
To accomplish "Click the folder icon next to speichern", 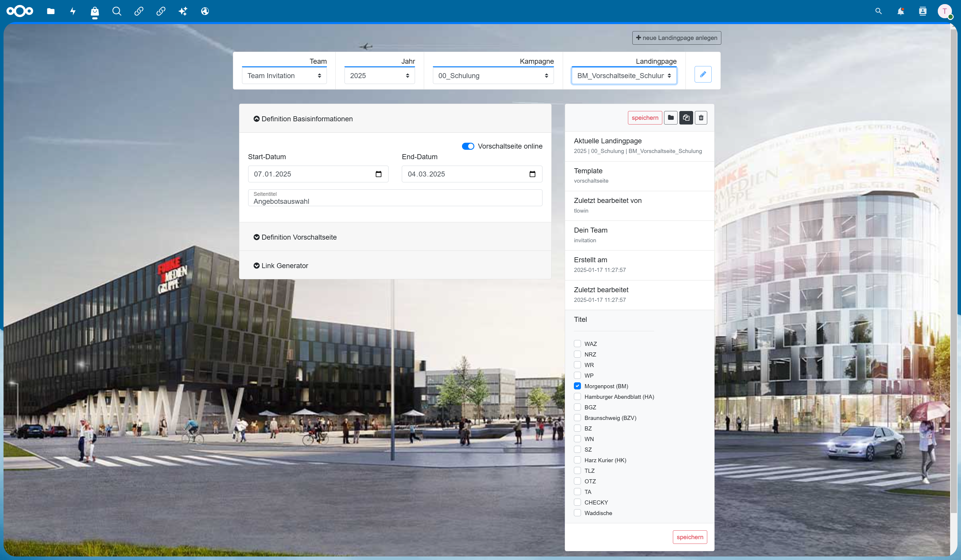I will (671, 118).
